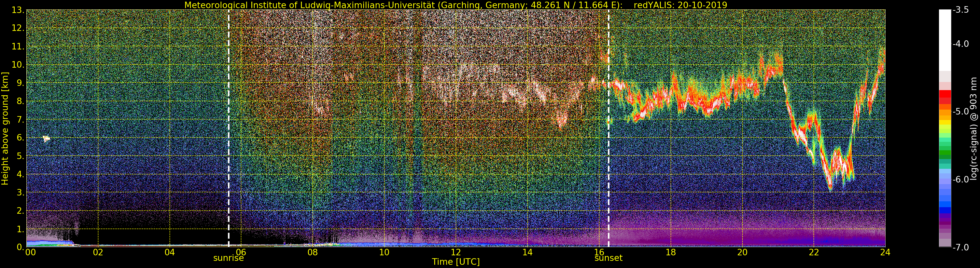Click the '16' time tick label

pos(599,252)
